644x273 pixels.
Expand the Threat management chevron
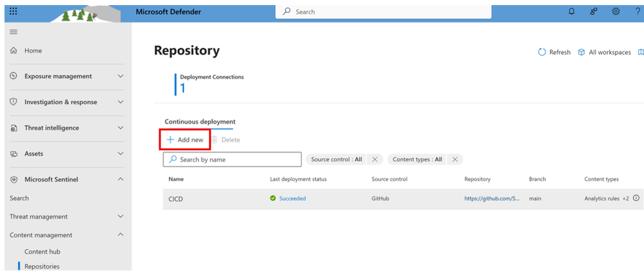(121, 216)
